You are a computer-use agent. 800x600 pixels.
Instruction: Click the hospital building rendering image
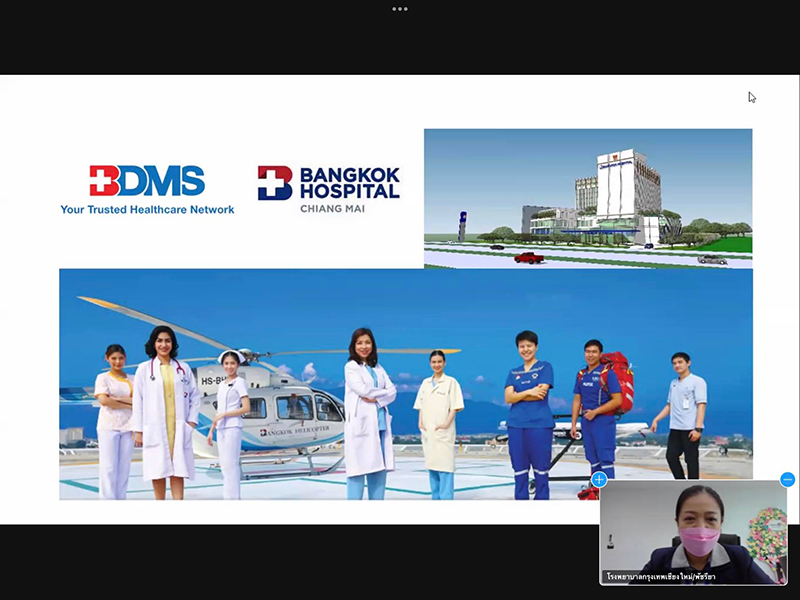click(588, 198)
